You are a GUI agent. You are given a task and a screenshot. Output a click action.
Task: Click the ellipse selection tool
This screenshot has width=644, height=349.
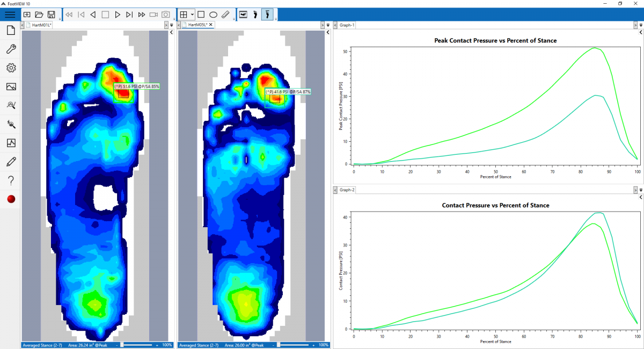[213, 14]
